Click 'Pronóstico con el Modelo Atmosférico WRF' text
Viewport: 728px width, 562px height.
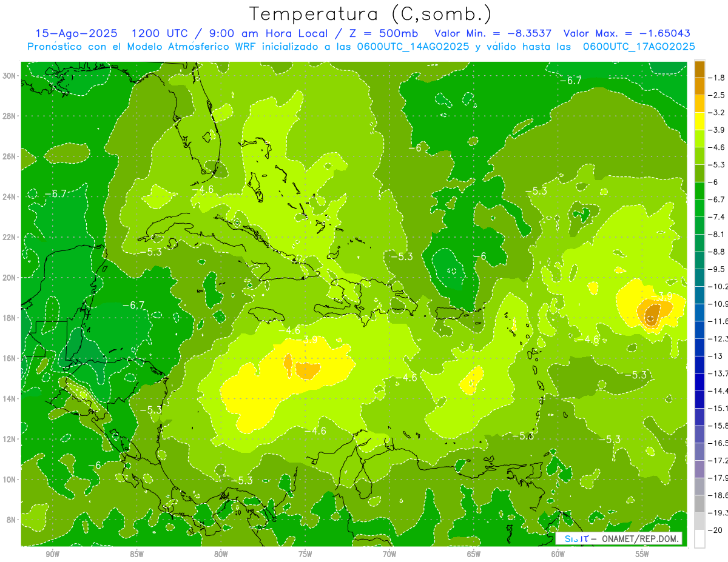click(x=141, y=47)
